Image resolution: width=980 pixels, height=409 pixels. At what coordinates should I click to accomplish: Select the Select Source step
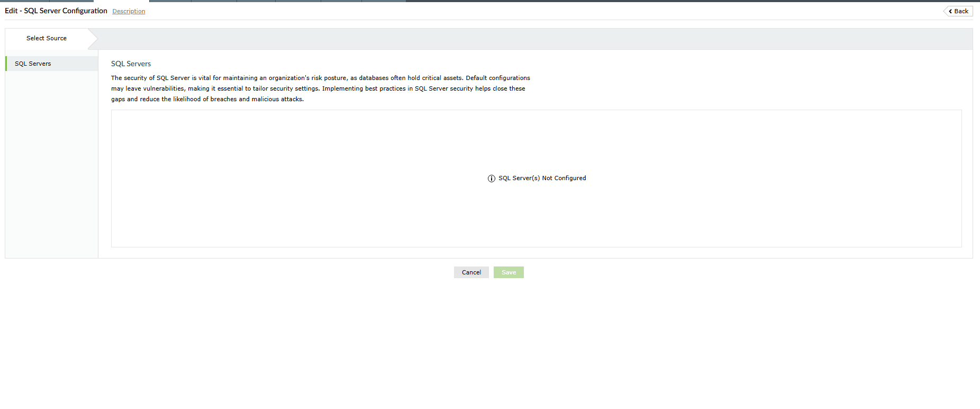click(47, 38)
